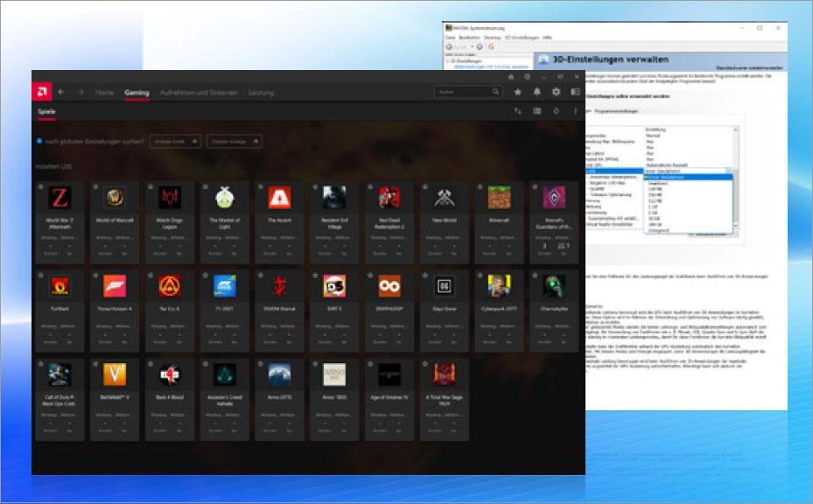
Task: Click the AMD logo in Radeon Software
Action: pyautogui.click(x=41, y=92)
